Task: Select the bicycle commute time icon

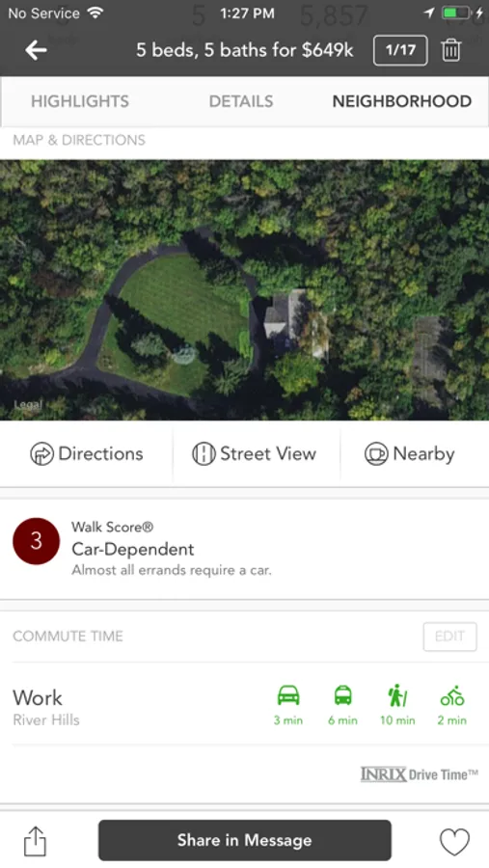Action: click(x=452, y=695)
